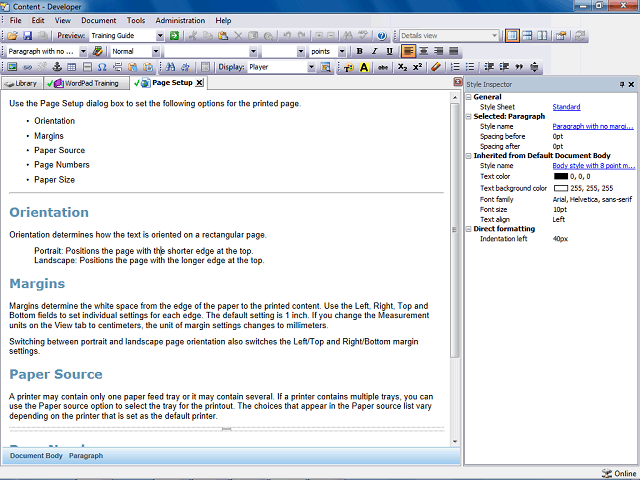This screenshot has width=640, height=480.
Task: Toggle align left paragraph button
Action: (409, 51)
